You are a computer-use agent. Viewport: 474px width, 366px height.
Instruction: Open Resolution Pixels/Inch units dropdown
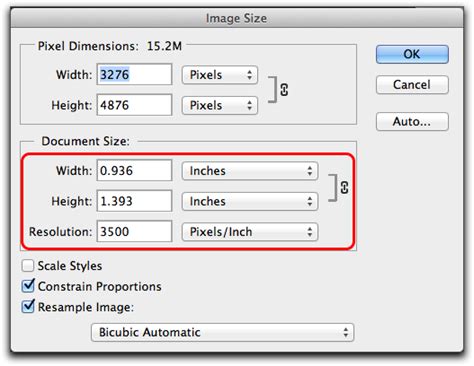coord(250,232)
